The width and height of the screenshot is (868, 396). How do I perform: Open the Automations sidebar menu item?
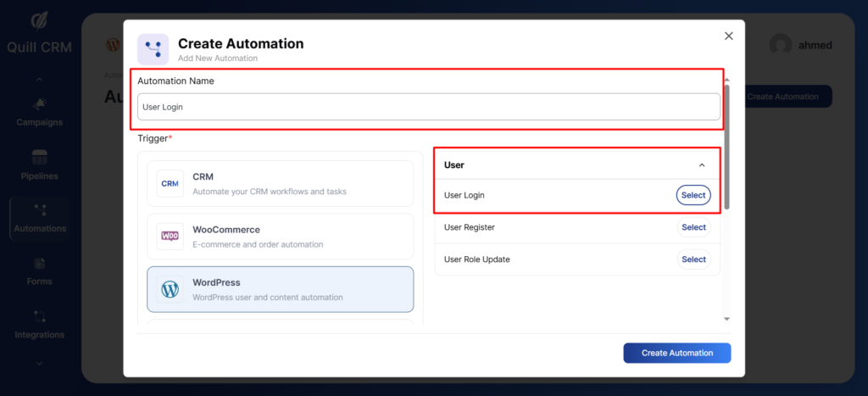pos(39,218)
